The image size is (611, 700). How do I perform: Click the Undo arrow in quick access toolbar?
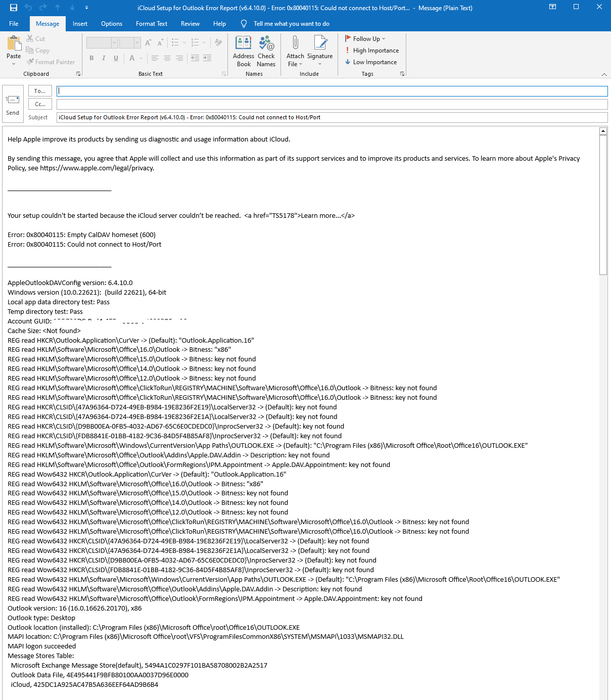pyautogui.click(x=28, y=8)
